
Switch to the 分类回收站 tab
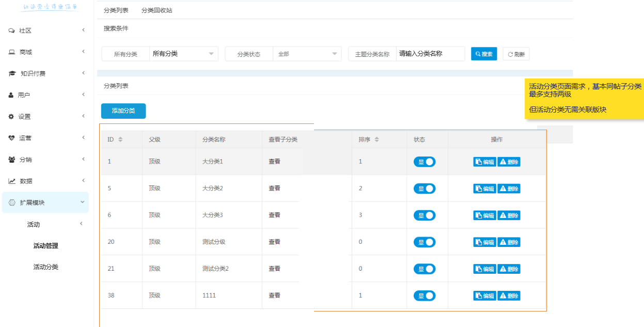click(x=157, y=10)
